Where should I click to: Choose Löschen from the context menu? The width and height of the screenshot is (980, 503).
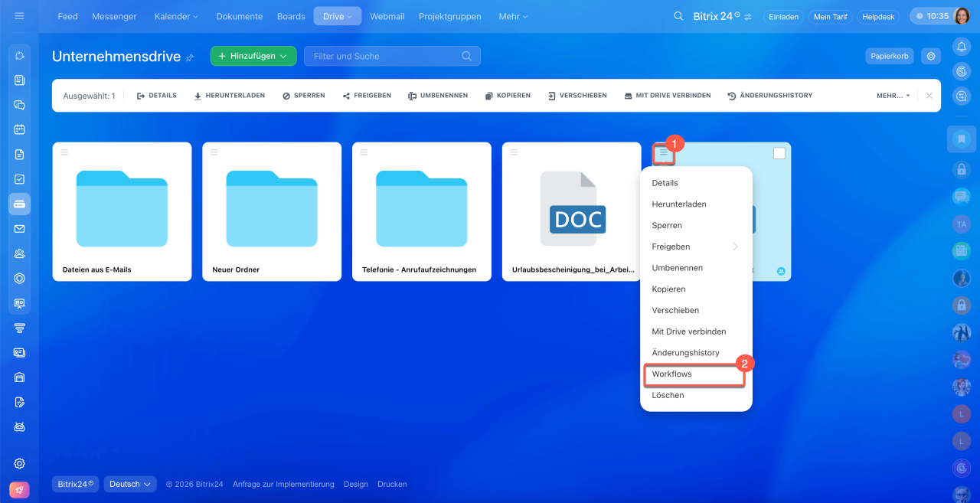(668, 395)
